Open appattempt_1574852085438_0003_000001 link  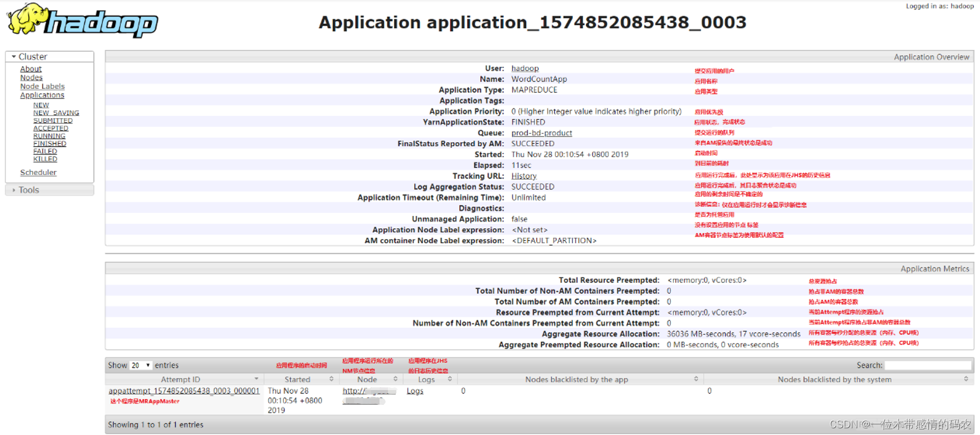pyautogui.click(x=184, y=391)
